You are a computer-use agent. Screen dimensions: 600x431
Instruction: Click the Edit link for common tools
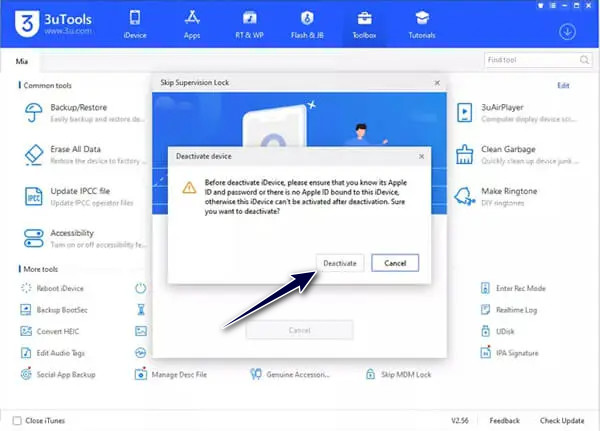point(563,85)
